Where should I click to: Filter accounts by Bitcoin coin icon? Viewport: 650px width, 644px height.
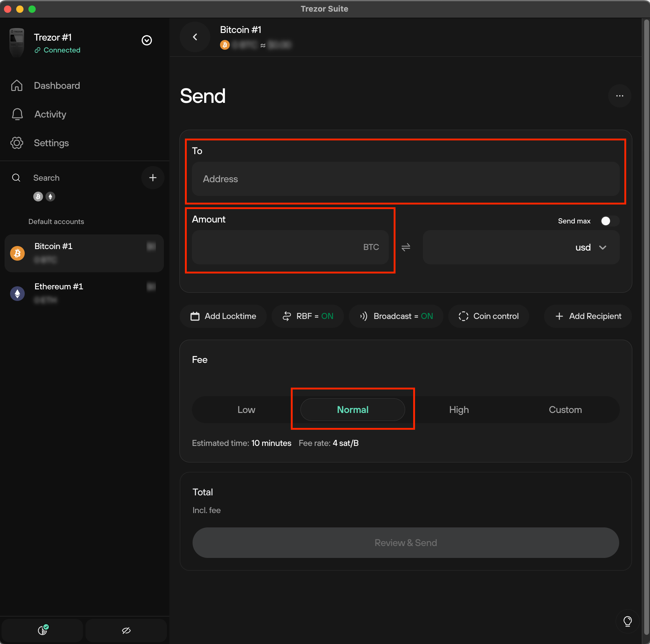(x=38, y=197)
